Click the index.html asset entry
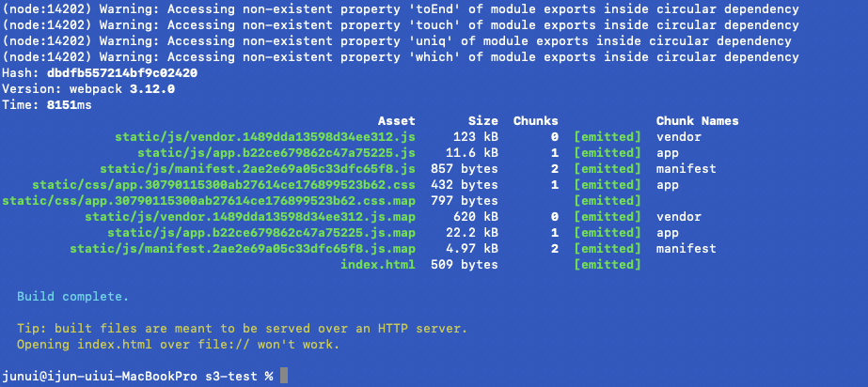Viewport: 868px width, 387px height. click(x=378, y=265)
